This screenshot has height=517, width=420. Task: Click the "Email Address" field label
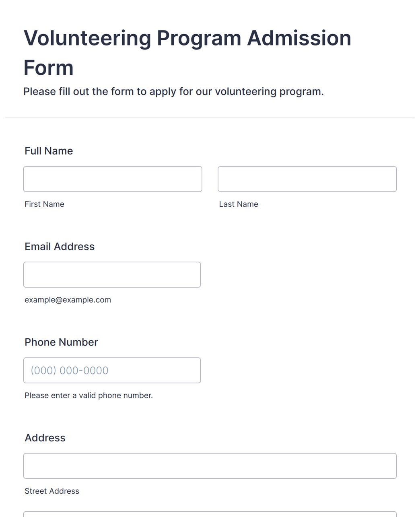(x=60, y=247)
